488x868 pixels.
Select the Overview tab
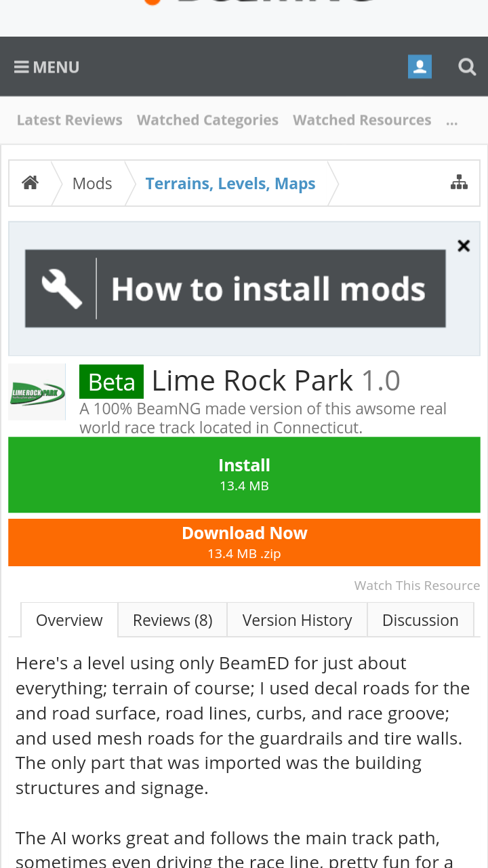(x=69, y=620)
